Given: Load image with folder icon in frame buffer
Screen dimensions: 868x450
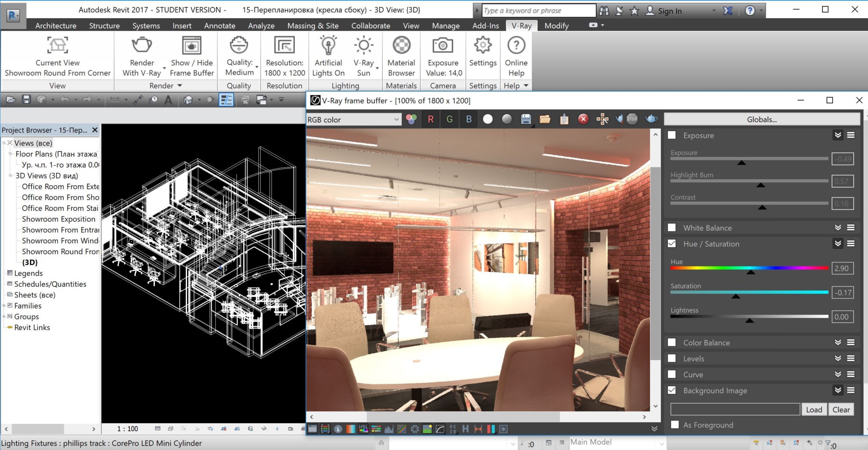Looking at the screenshot, I should [x=545, y=119].
